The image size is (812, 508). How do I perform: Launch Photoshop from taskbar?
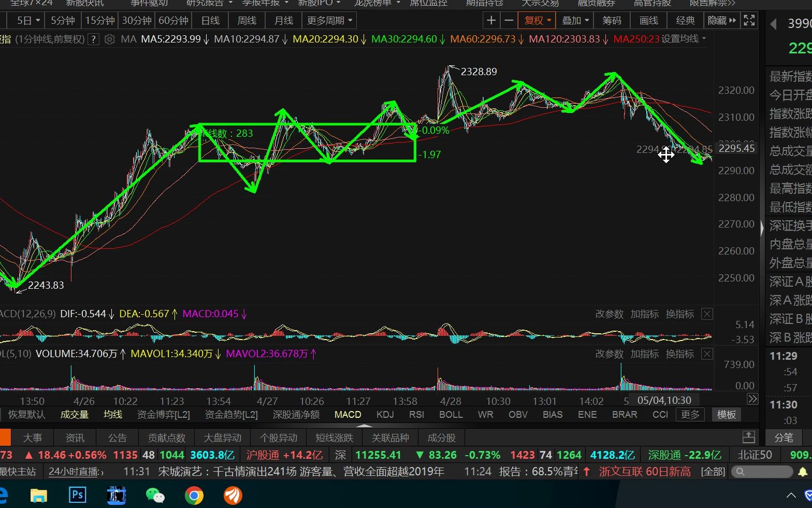78,496
